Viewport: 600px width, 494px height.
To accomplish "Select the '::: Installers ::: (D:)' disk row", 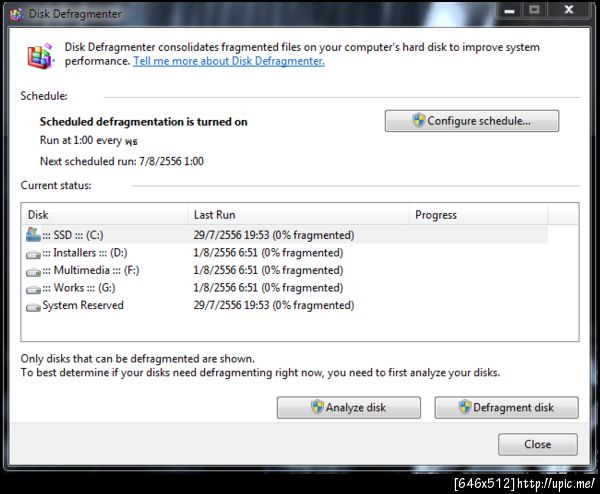I will 285,253.
